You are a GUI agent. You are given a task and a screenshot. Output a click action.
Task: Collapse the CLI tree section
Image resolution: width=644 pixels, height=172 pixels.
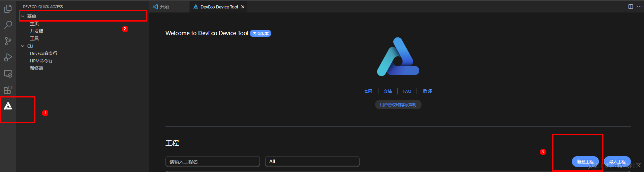pyautogui.click(x=23, y=46)
